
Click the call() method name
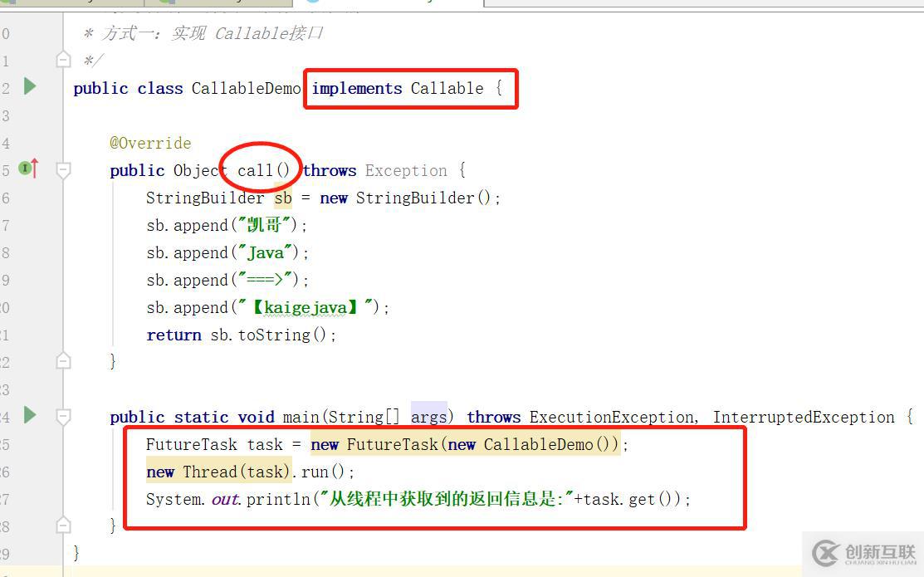pos(263,170)
